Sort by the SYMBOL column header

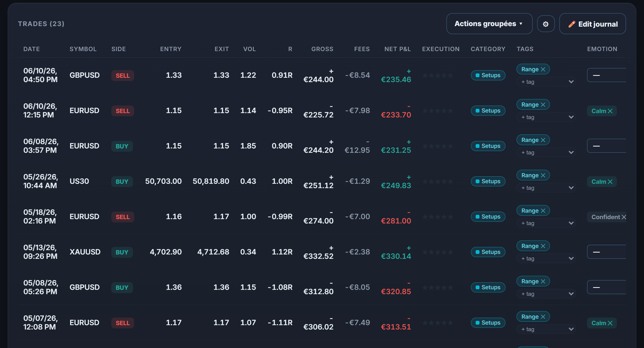coord(83,49)
